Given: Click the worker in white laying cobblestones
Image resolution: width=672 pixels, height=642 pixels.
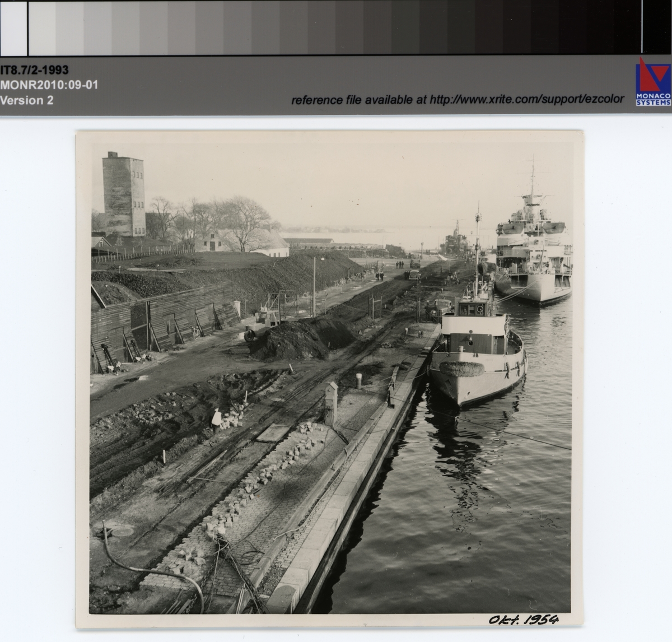Looking at the screenshot, I should click(216, 420).
